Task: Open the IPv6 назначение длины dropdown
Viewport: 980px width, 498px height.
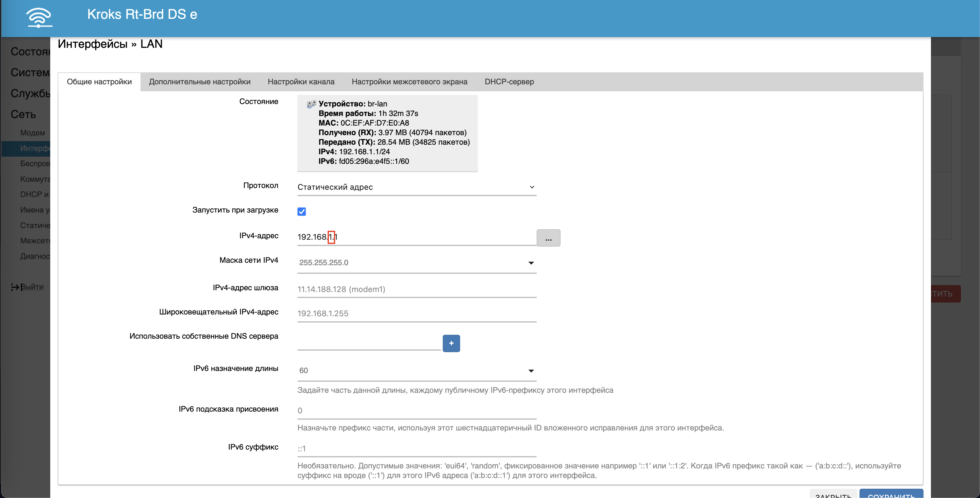Action: coord(416,371)
